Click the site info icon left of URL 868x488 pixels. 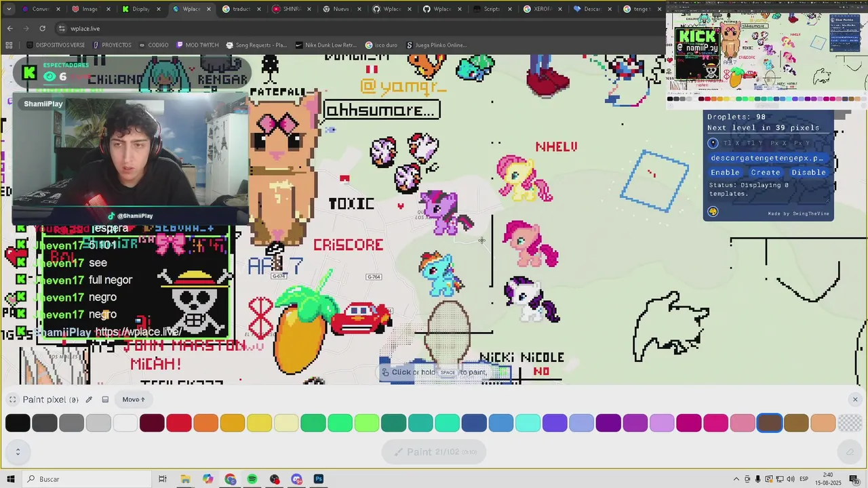62,28
